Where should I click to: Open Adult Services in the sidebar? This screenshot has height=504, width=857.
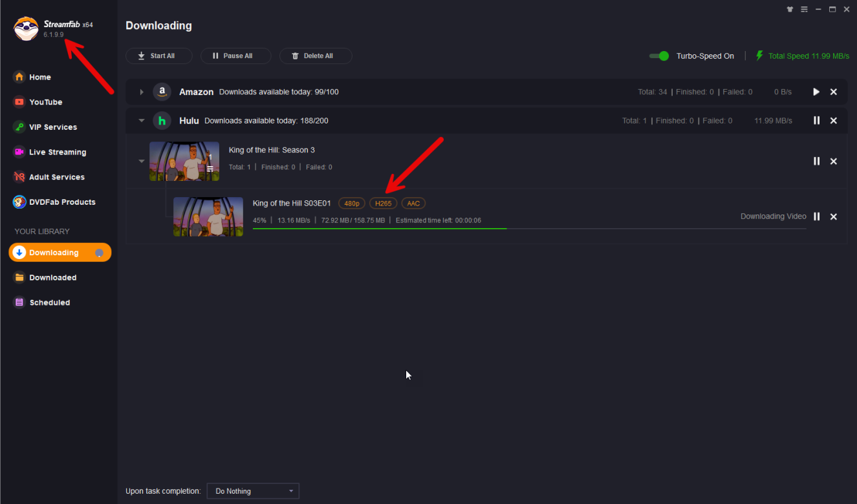click(57, 177)
